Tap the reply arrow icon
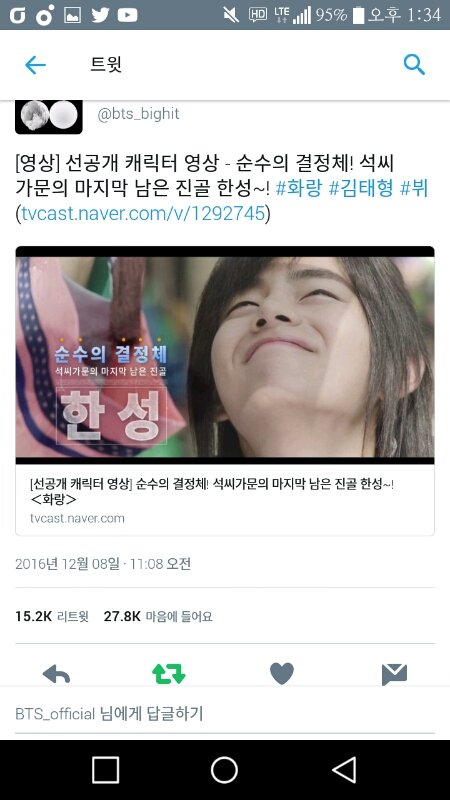Screen dimensions: 450x800 [56, 674]
